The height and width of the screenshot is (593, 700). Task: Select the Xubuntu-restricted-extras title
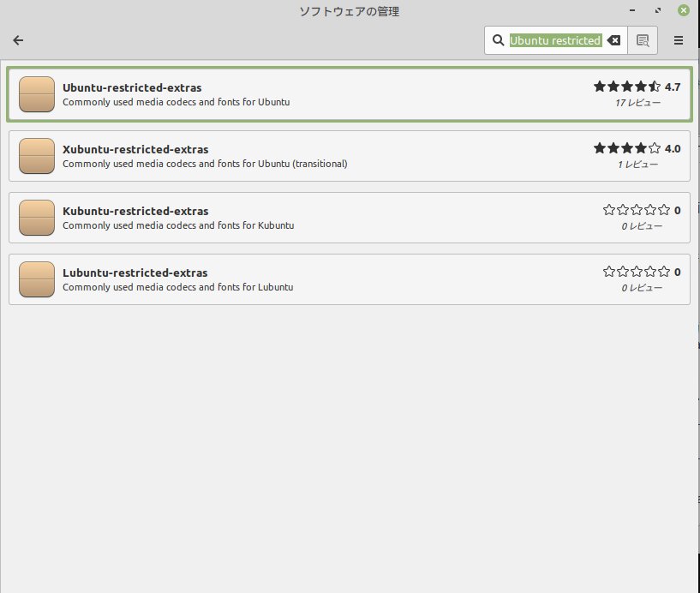pyautogui.click(x=135, y=149)
